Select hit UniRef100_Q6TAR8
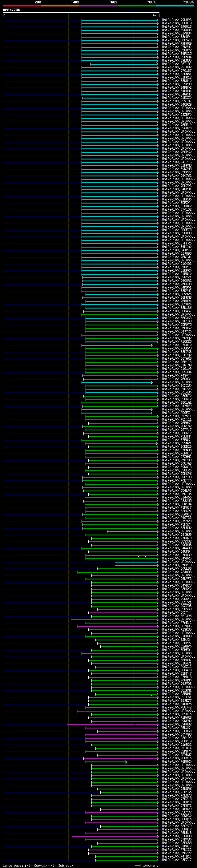197x868 pixels. [177, 358]
